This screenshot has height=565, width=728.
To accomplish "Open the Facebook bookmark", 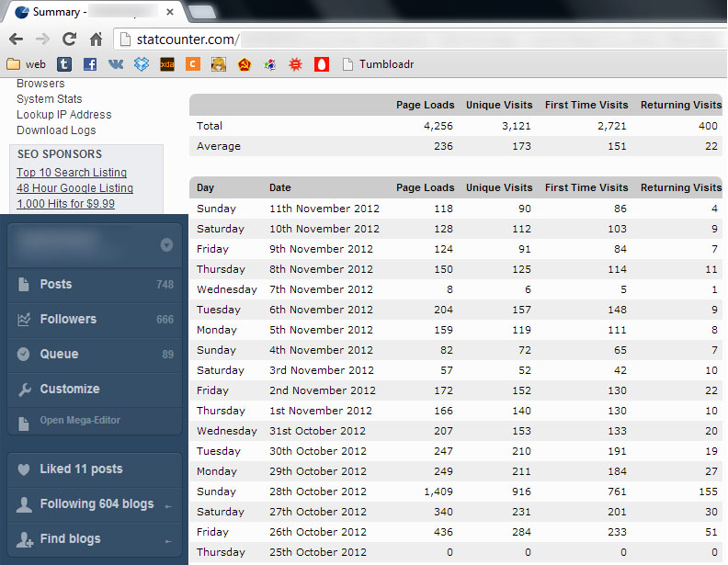I will click(x=90, y=64).
